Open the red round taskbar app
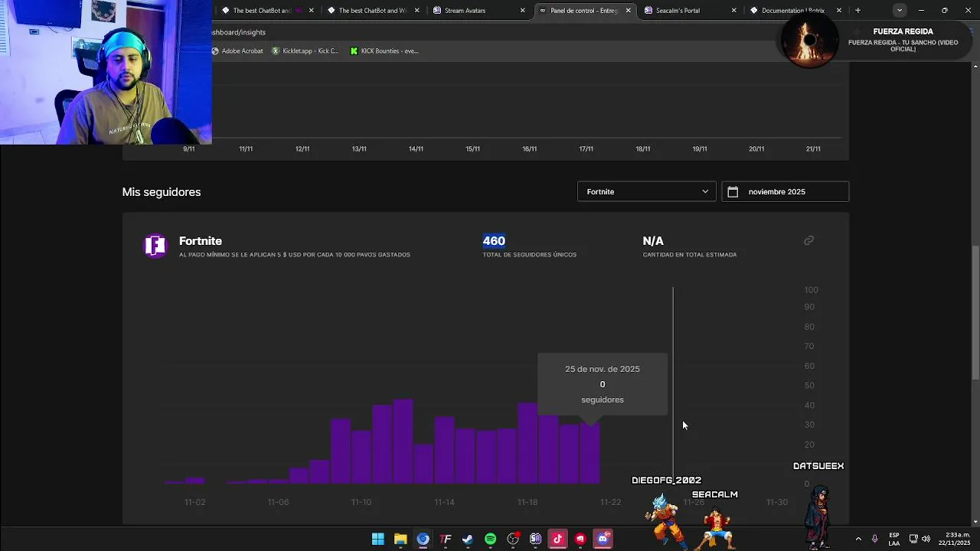The height and width of the screenshot is (551, 980). 580,539
